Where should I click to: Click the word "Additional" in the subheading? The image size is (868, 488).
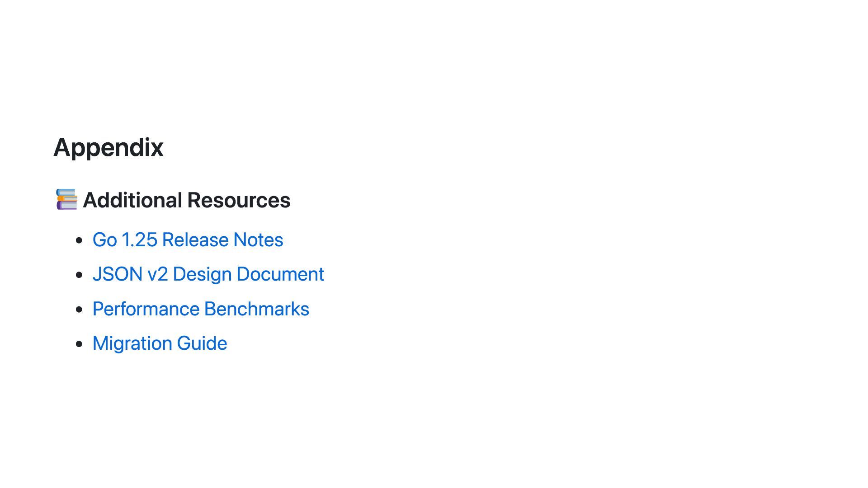132,200
